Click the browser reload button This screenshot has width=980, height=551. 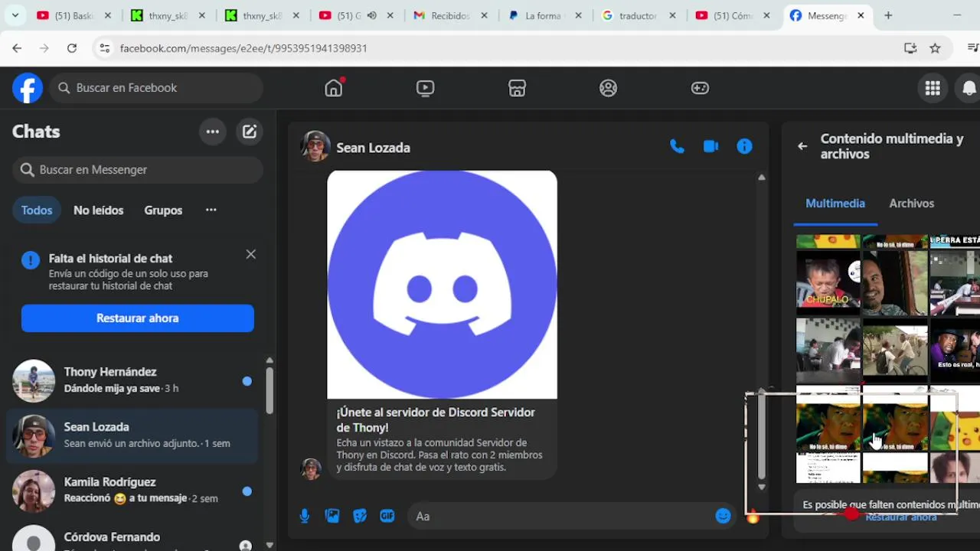coord(72,48)
